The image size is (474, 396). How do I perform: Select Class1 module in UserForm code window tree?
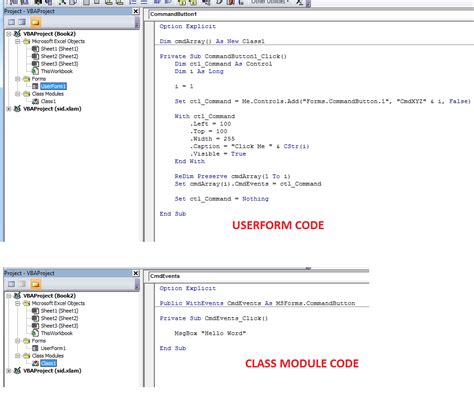pyautogui.click(x=48, y=101)
